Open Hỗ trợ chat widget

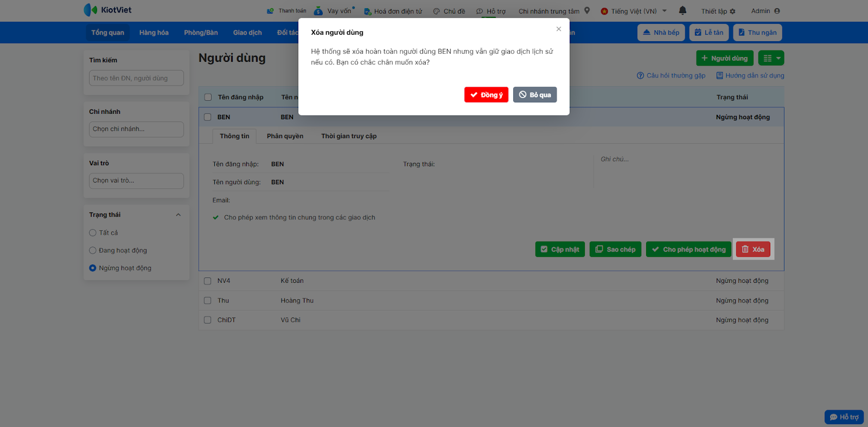click(844, 417)
